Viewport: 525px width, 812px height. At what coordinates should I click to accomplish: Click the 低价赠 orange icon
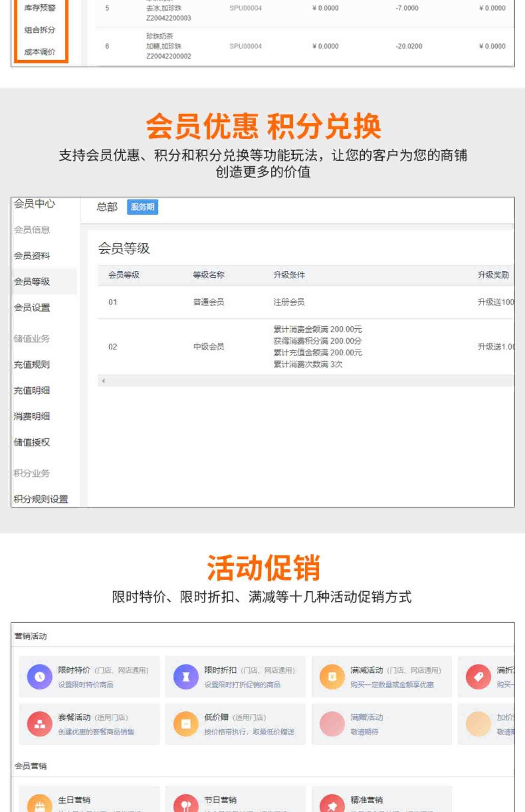pyautogui.click(x=186, y=724)
